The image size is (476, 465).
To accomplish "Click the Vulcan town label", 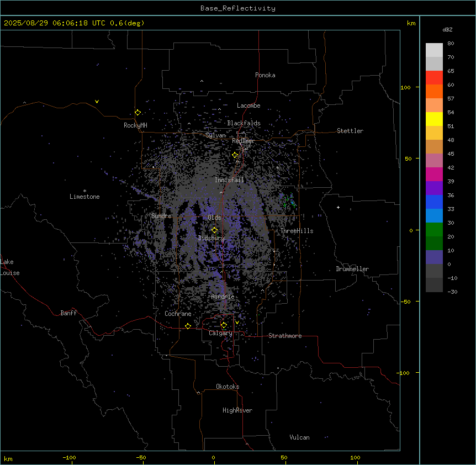I will click(x=299, y=437).
